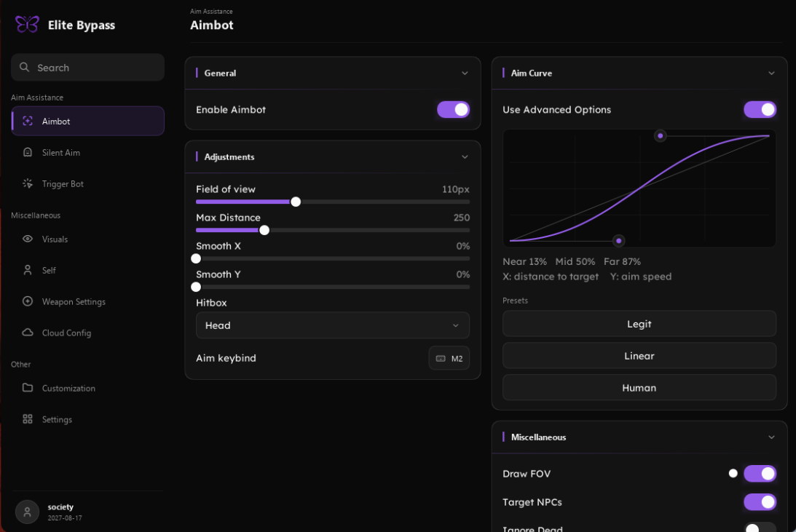Click the Elite Bypass butterfly logo

tap(27, 24)
